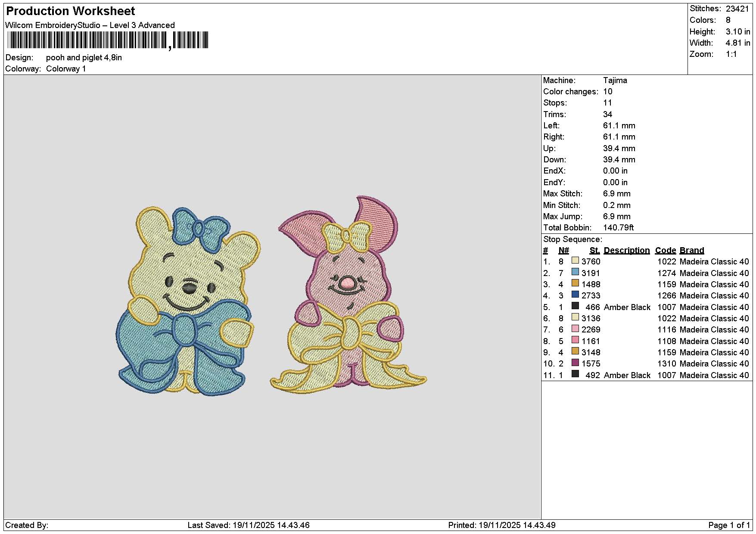
Task: Click the 'Created By:' footer label
Action: tap(27, 525)
